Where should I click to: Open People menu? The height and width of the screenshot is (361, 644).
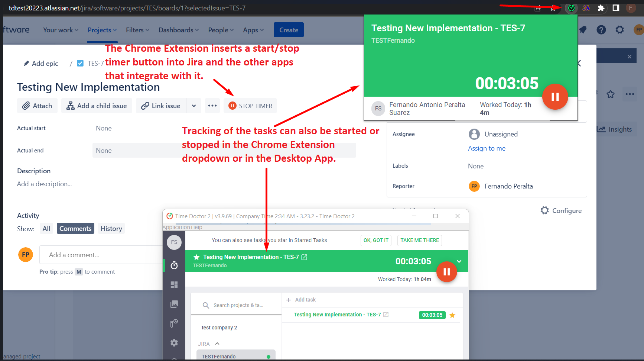pos(221,30)
